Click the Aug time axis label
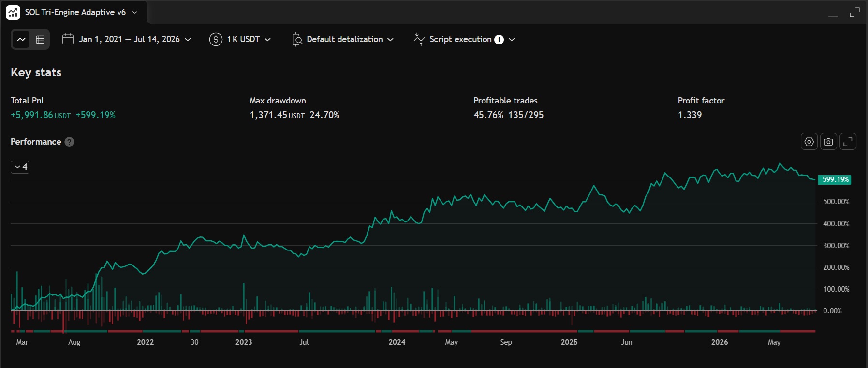The width and height of the screenshot is (868, 368). point(74,342)
